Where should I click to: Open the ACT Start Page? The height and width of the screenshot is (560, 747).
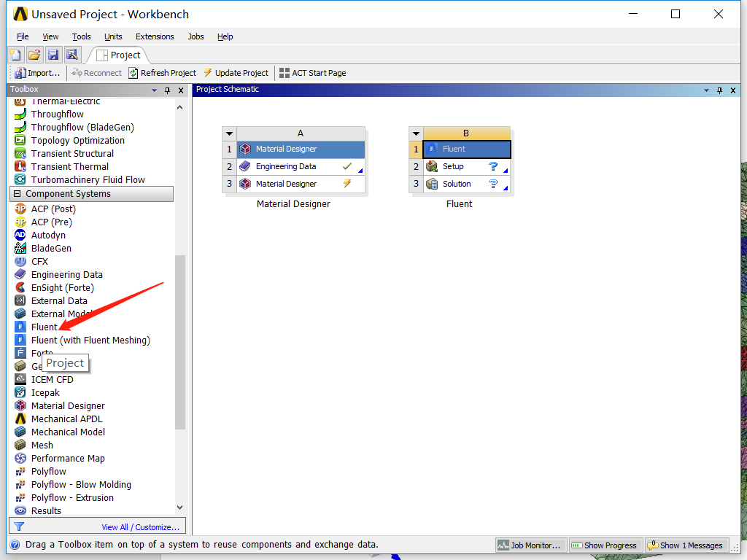[312, 73]
